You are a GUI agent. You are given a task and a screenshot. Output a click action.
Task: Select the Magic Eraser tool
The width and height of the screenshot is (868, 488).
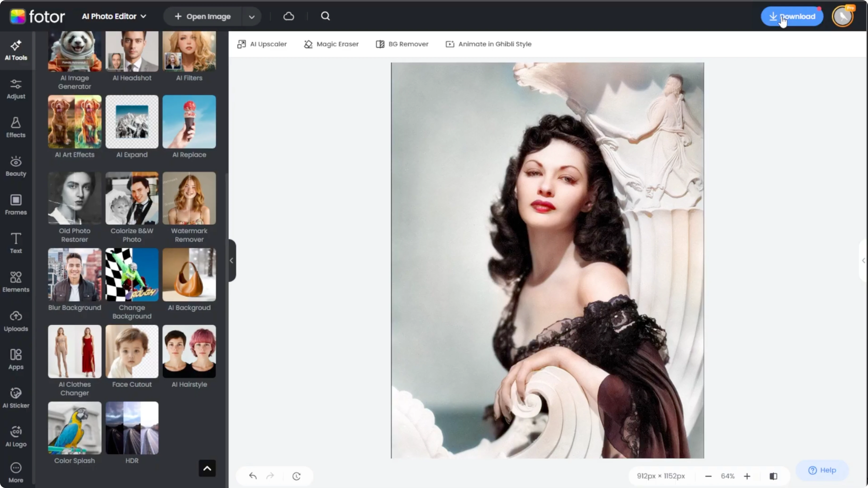click(331, 44)
